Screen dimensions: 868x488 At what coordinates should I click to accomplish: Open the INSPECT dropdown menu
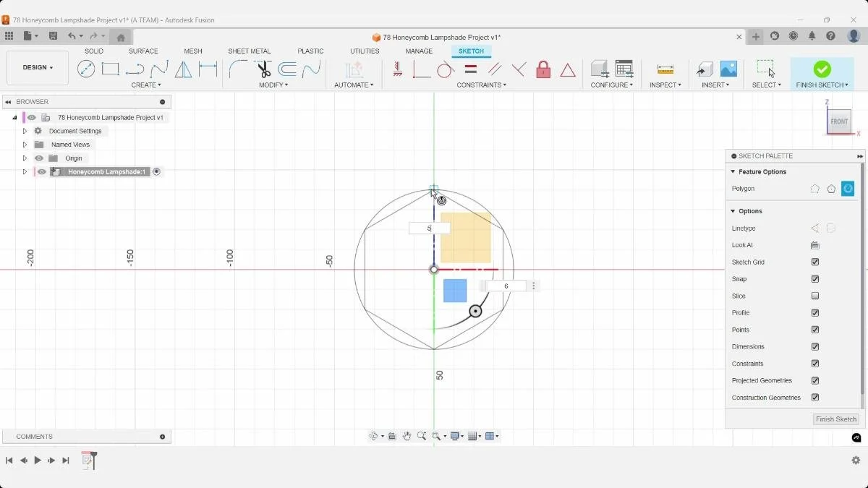665,85
